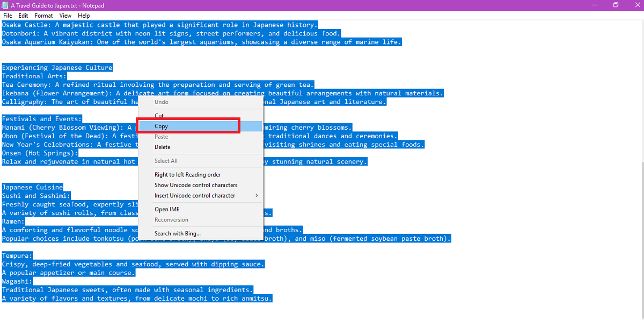Open the Edit menu
Screen dimensions: 644x320
pyautogui.click(x=23, y=16)
